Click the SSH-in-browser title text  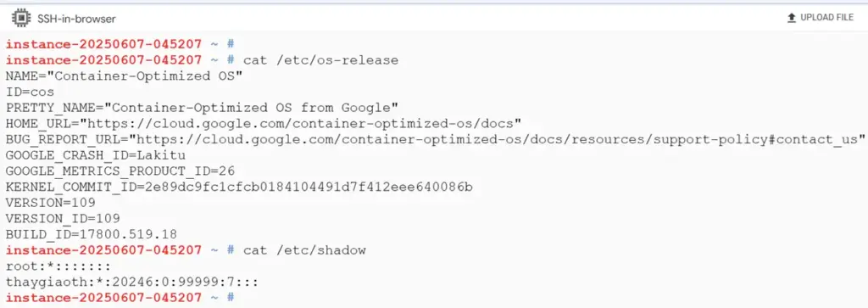76,19
